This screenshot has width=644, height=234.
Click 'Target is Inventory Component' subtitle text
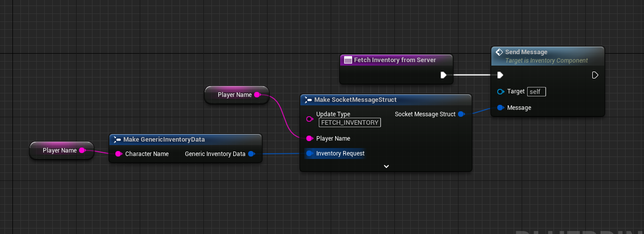(547, 61)
